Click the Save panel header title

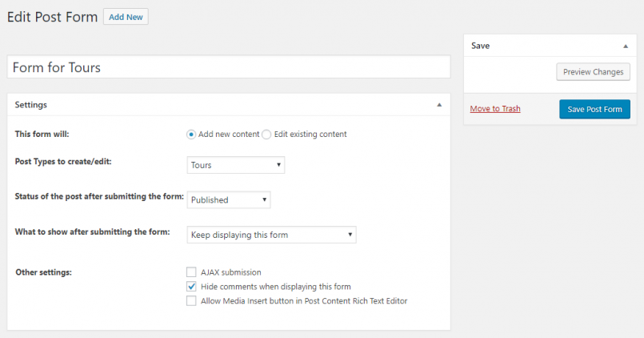(480, 46)
